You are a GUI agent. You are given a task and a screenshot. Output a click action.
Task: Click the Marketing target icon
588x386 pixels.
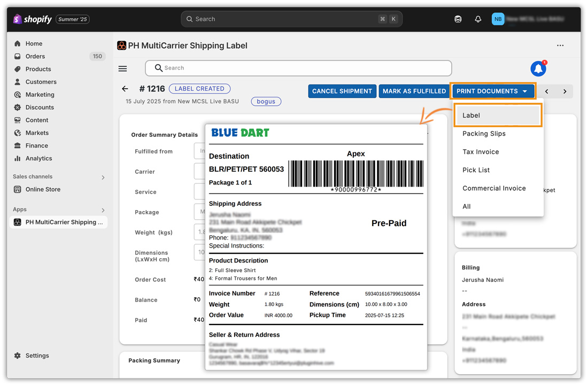[x=17, y=95]
